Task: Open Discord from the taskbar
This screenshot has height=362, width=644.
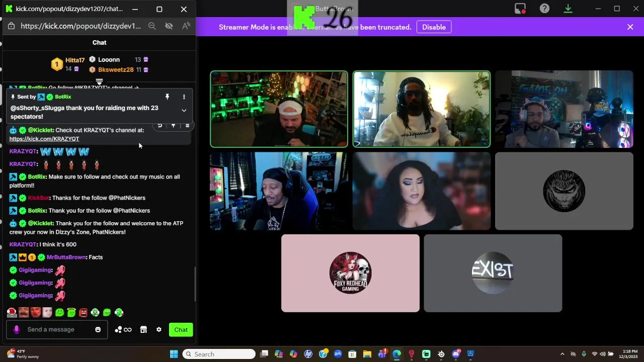Action: (x=456, y=354)
